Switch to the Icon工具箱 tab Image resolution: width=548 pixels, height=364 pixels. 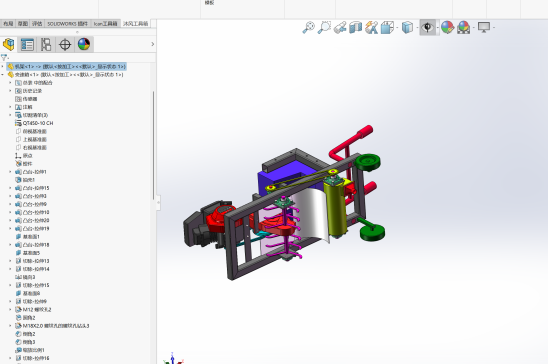106,24
